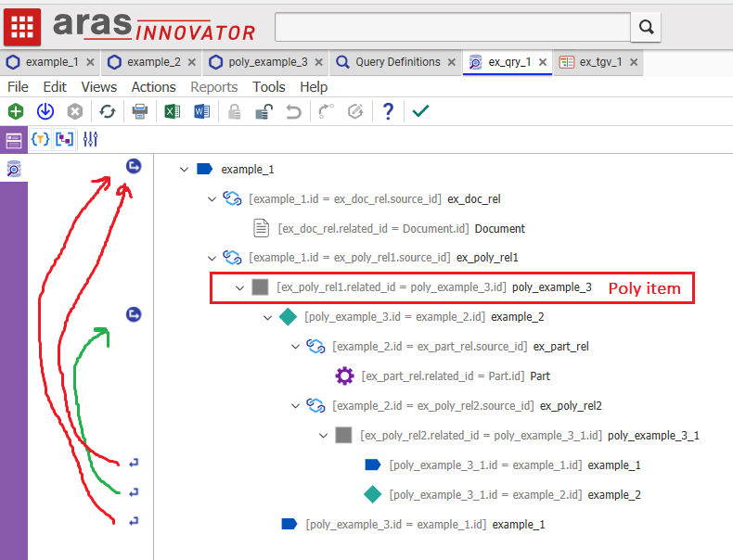Open the Actions menu
Image resolution: width=733 pixels, height=560 pixels.
153,86
